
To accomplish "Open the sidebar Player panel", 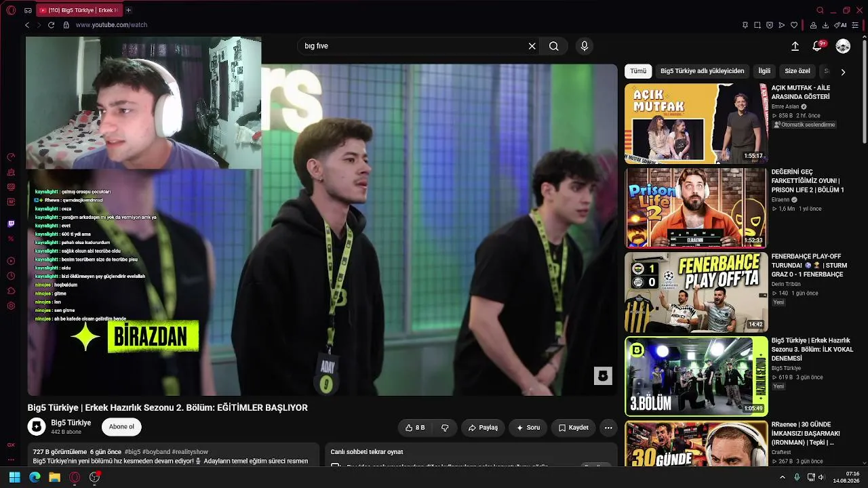I will tap(11, 261).
